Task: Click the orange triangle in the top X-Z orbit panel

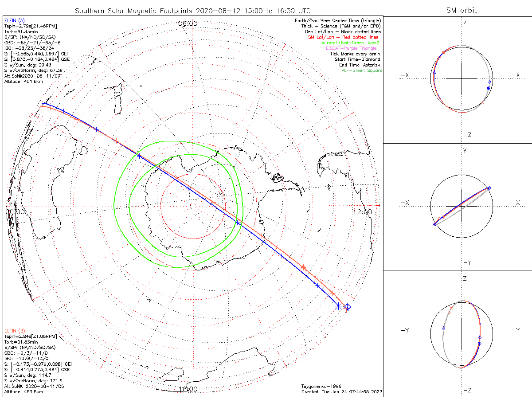Action: point(482,103)
